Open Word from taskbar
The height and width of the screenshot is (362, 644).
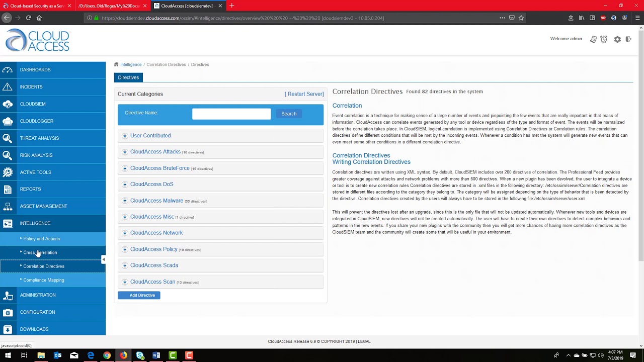tap(156, 355)
